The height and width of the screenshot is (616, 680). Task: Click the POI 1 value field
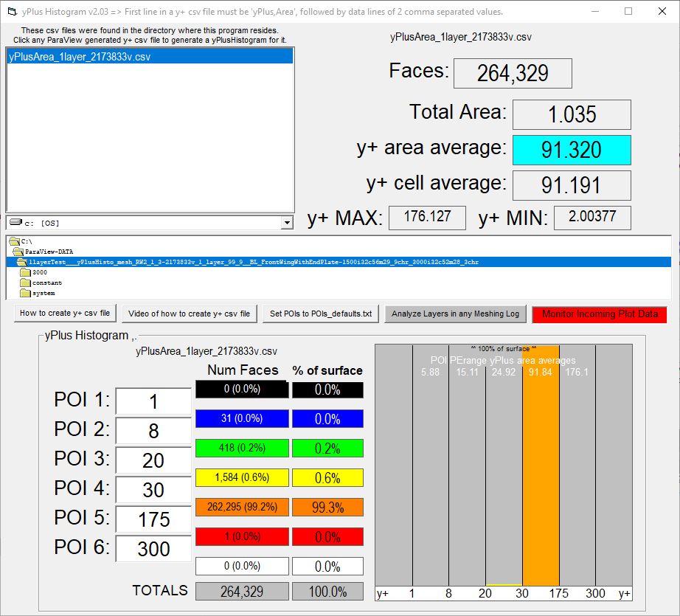click(x=153, y=401)
